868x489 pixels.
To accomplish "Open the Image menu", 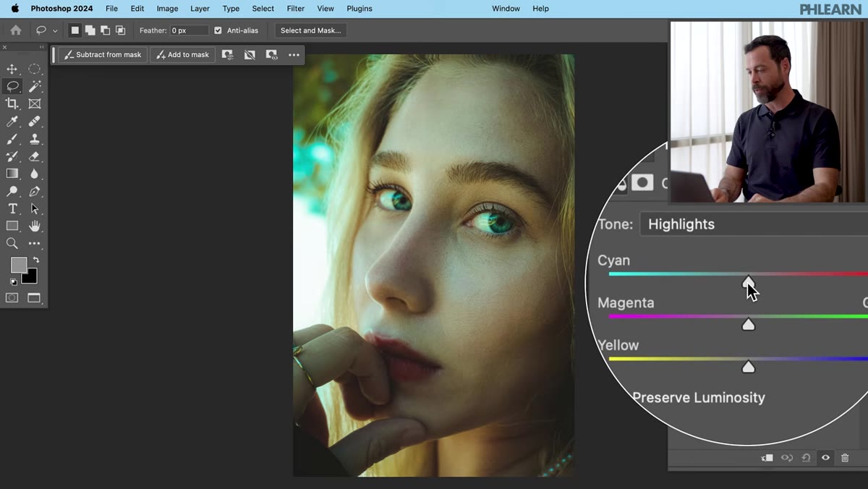I will coord(167,9).
